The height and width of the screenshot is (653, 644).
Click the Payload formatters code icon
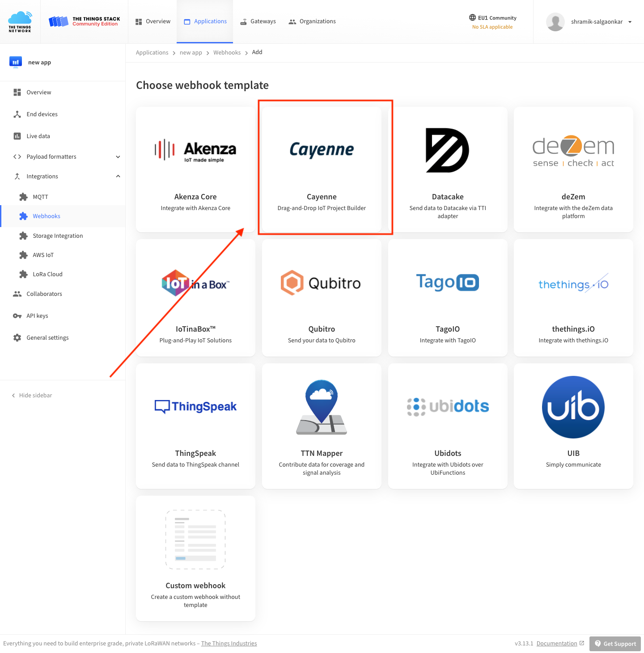pos(17,157)
